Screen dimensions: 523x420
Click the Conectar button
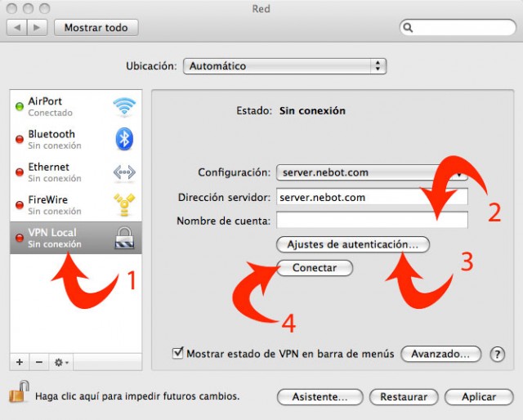coord(315,268)
